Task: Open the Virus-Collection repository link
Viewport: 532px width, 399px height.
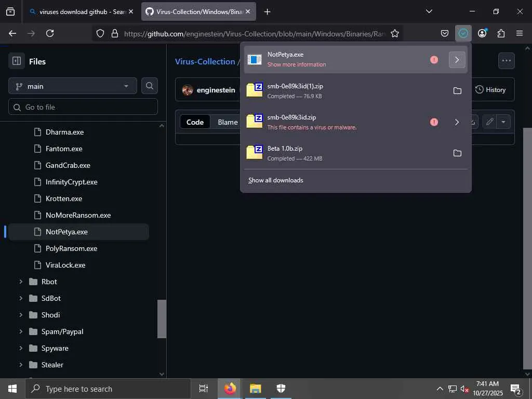Action: [x=205, y=61]
